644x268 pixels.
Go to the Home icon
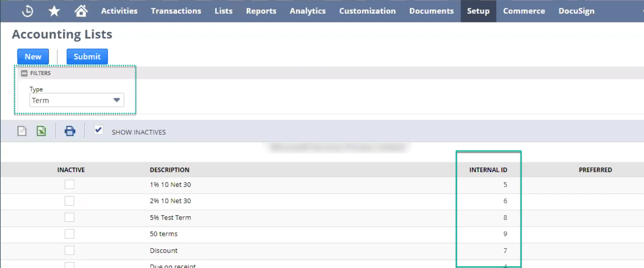pyautogui.click(x=81, y=11)
